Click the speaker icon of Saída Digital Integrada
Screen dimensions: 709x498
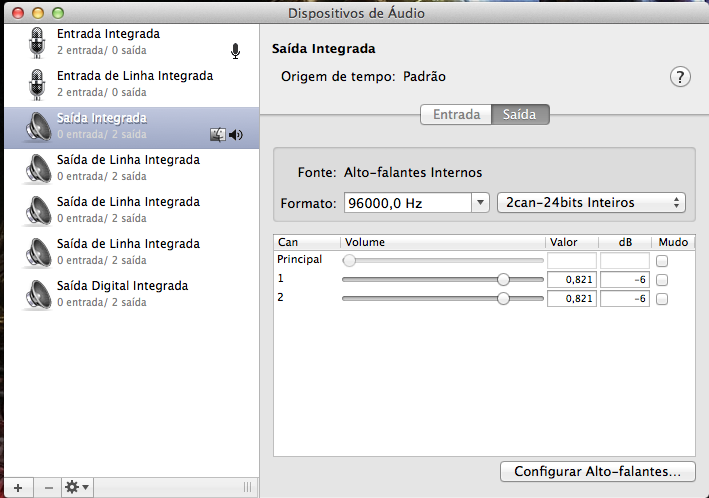[37, 295]
